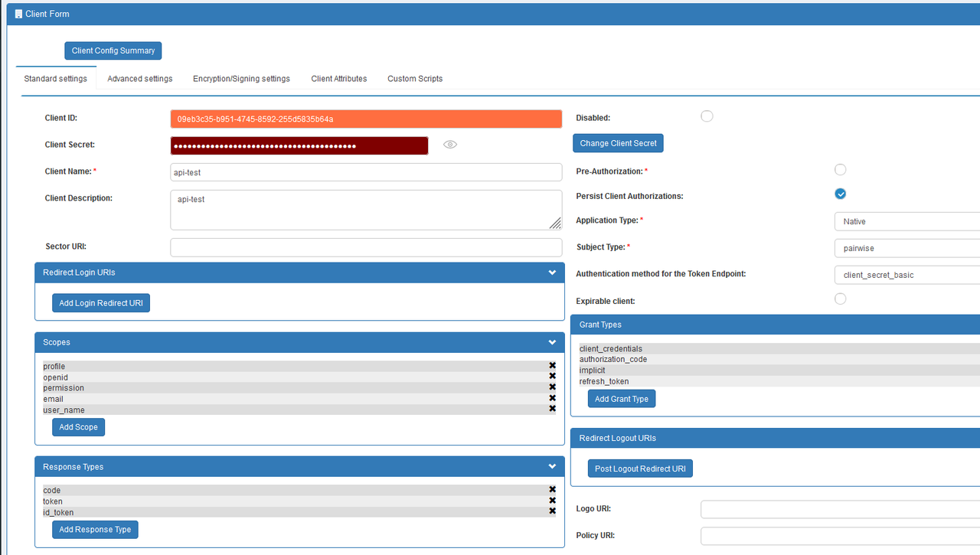
Task: Click the Add Grant Type button
Action: (x=622, y=399)
